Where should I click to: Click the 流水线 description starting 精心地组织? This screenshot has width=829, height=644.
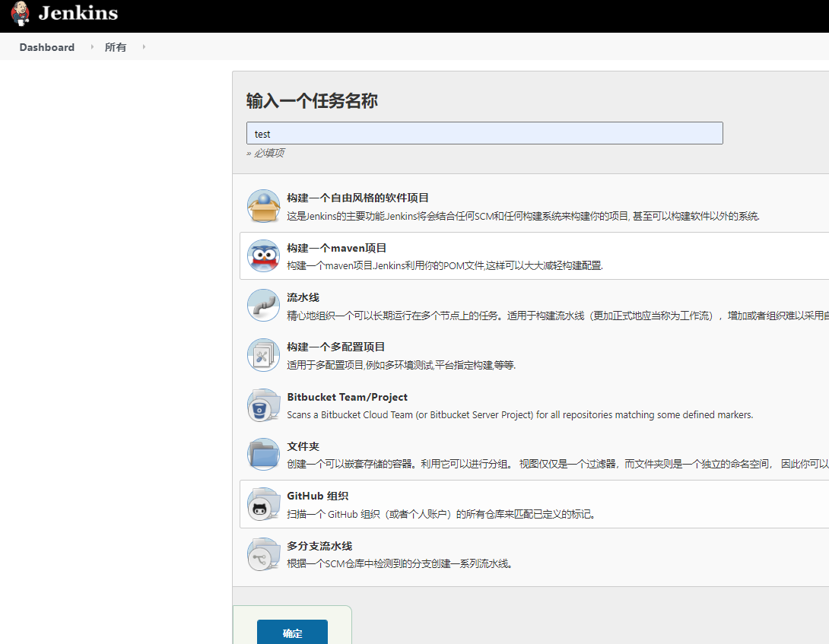(x=557, y=316)
